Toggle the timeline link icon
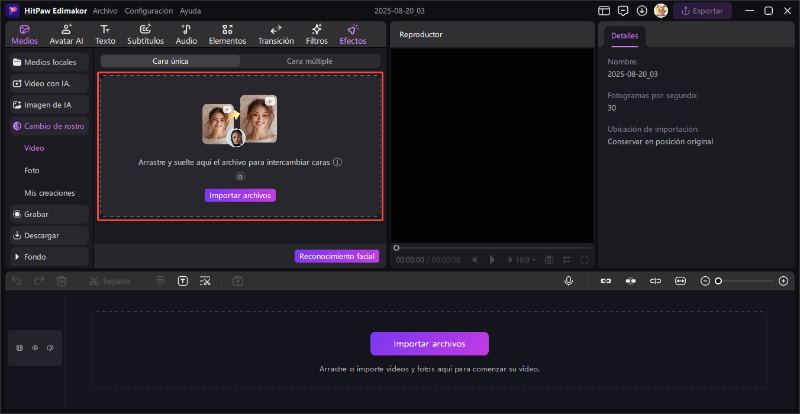This screenshot has width=800, height=414. [606, 281]
